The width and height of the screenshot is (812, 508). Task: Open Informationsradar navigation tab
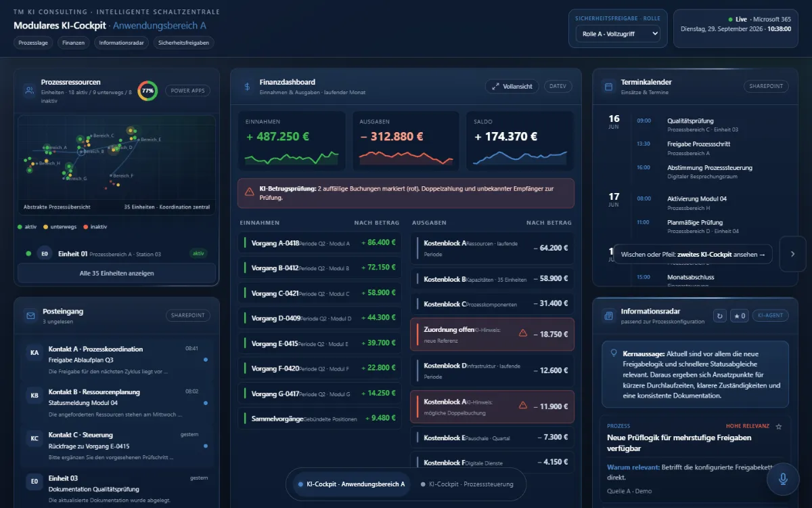click(122, 43)
